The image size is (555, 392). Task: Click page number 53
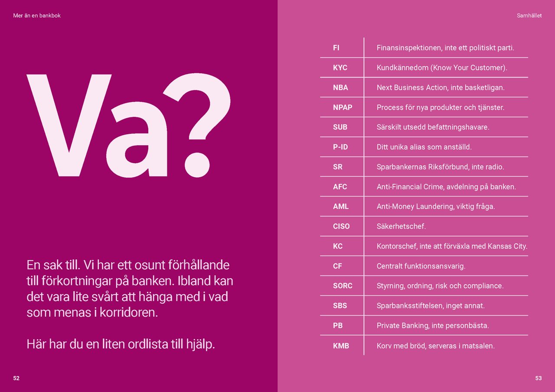tap(539, 378)
